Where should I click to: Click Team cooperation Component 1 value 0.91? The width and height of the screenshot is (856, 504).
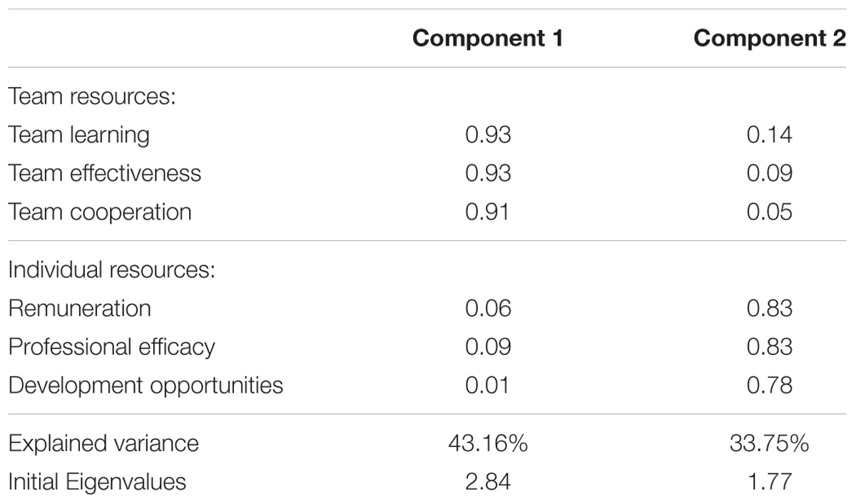[x=488, y=212]
